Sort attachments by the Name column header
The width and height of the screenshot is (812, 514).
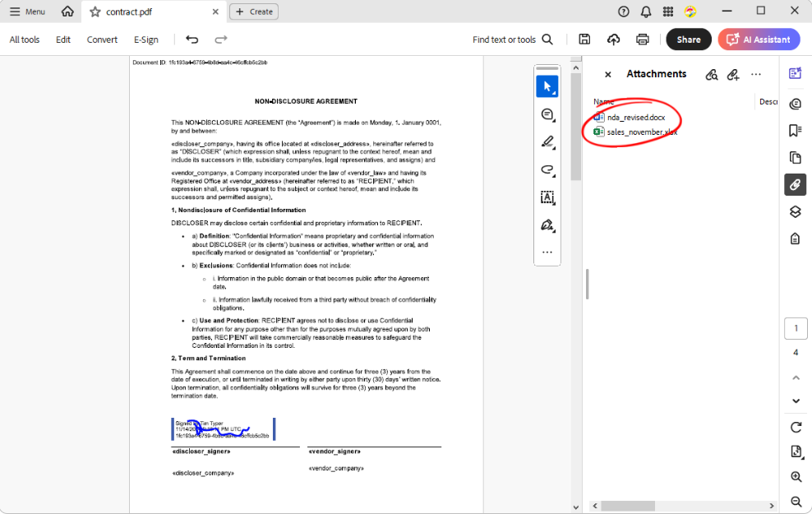pyautogui.click(x=604, y=101)
